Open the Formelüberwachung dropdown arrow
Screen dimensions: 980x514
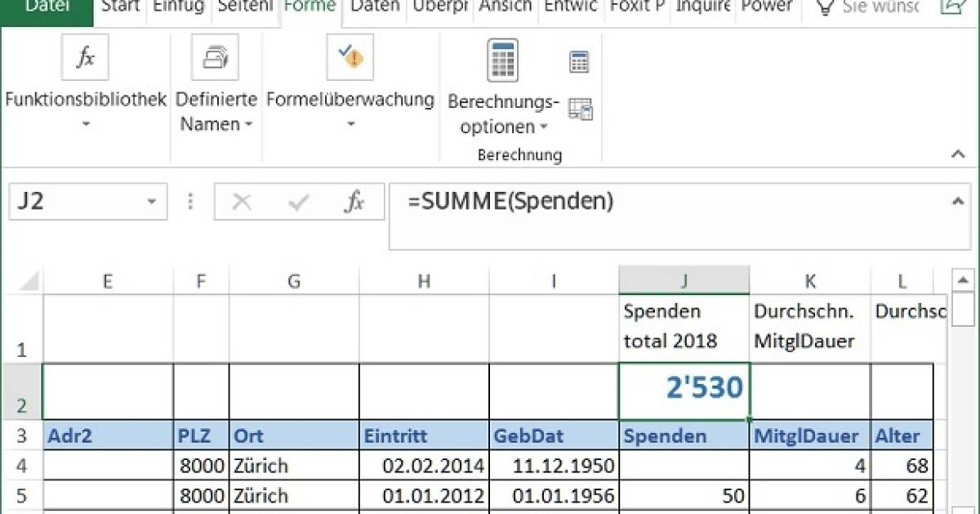tap(350, 124)
